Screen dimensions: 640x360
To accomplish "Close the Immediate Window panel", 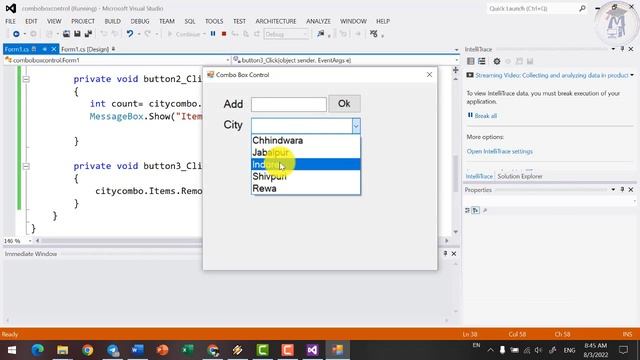I will click(x=453, y=253).
